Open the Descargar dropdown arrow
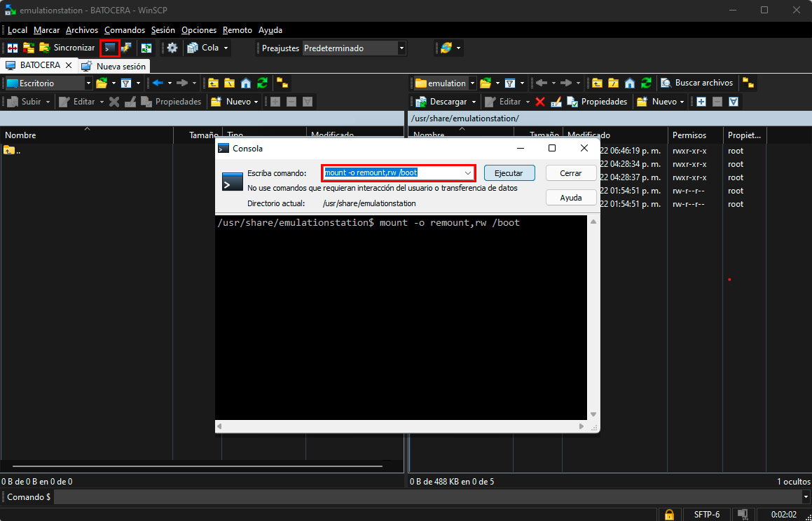 click(474, 102)
